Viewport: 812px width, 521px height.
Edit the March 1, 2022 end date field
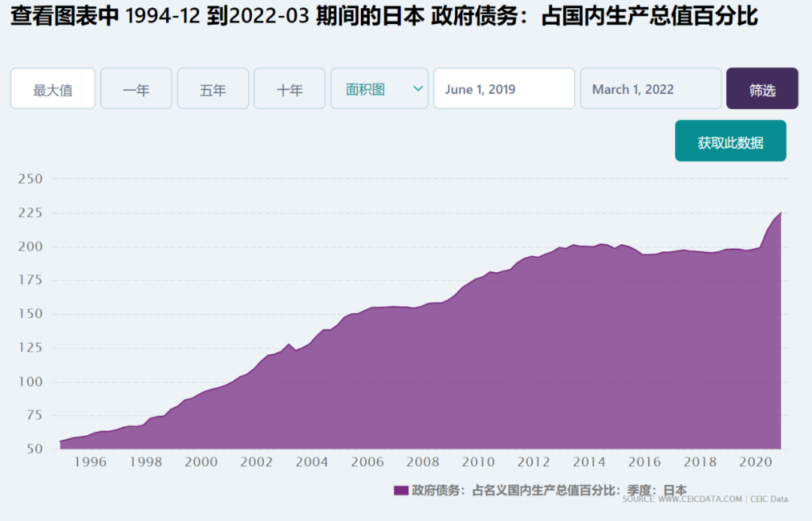coord(651,89)
